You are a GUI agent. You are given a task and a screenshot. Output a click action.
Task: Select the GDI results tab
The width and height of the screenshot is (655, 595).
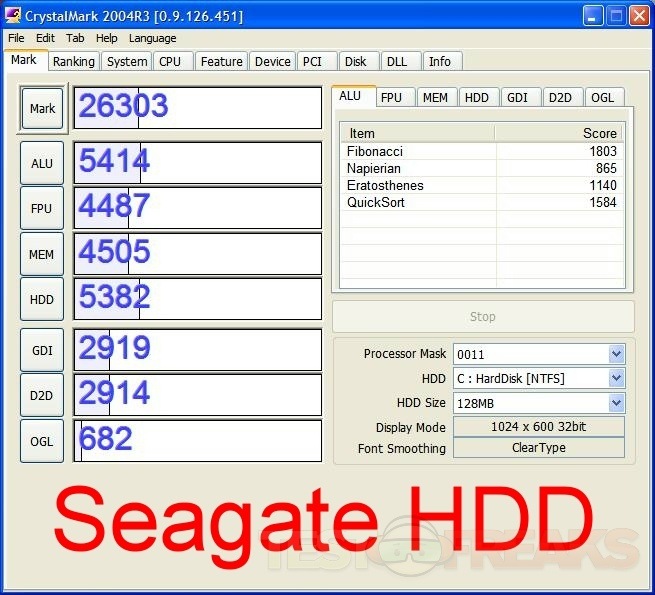[517, 97]
